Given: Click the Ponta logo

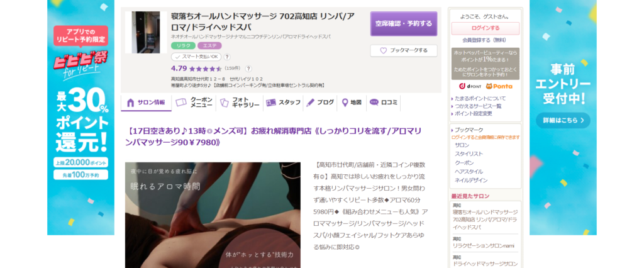Looking at the screenshot, I should 499,86.
